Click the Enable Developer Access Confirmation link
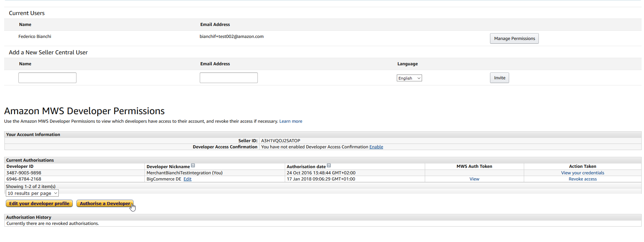Image resolution: width=644 pixels, height=242 pixels. [376, 147]
